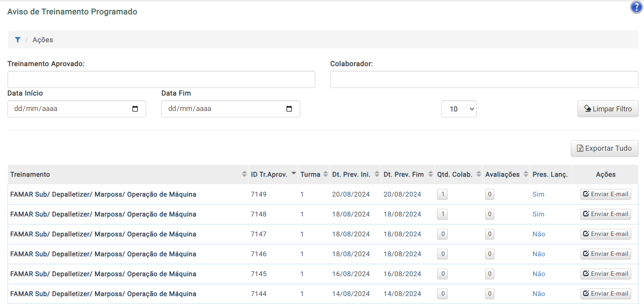The height and width of the screenshot is (304, 644).
Task: Click the Ações table column header
Action: 605,174
